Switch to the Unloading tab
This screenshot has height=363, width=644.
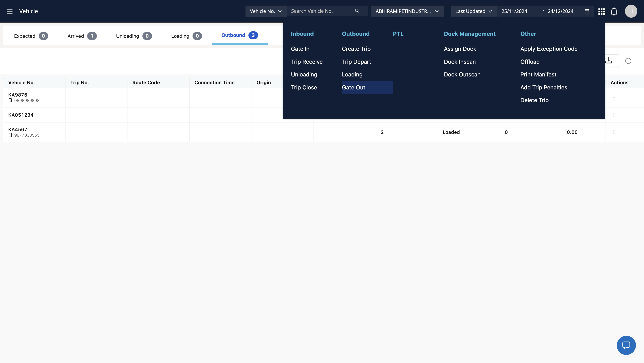point(134,36)
